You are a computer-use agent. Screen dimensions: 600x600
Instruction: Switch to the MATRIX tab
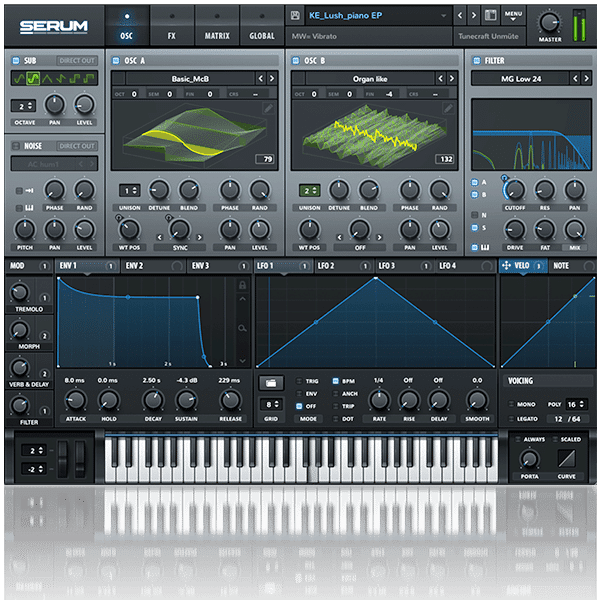217,26
